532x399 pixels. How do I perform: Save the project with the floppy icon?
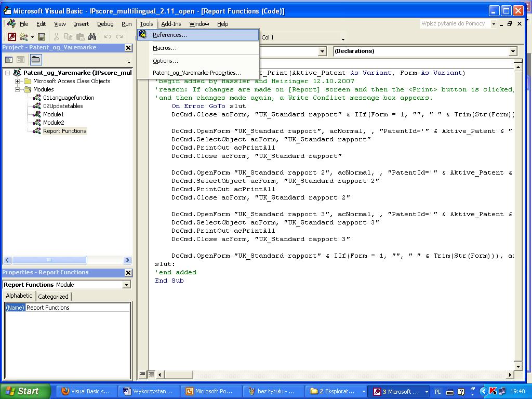(42, 37)
